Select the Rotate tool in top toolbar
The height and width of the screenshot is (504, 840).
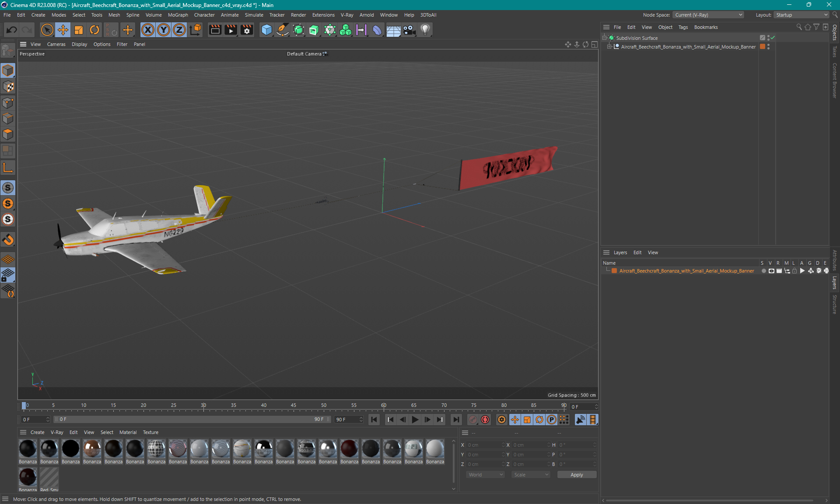click(94, 30)
